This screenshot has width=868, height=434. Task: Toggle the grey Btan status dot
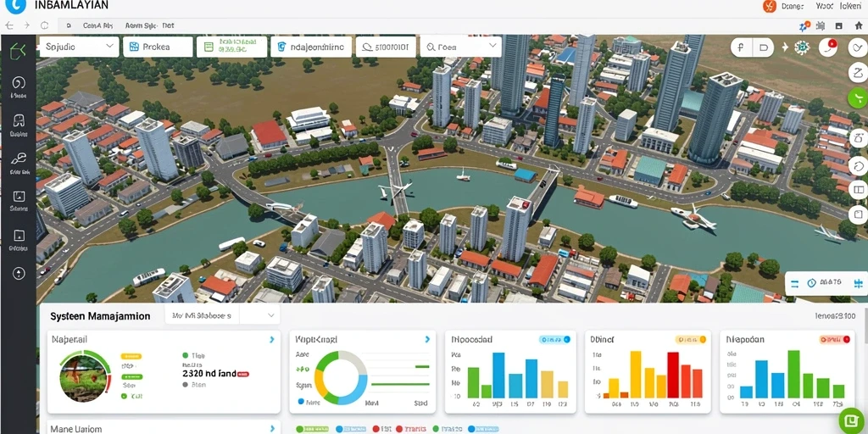click(185, 383)
